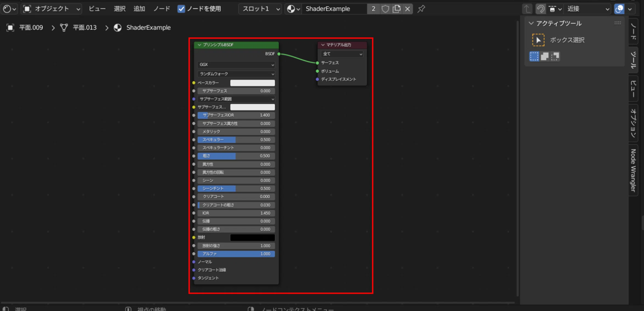This screenshot has width=644, height=311.
Task: Click the parent node tree arrow icon
Action: (x=527, y=9)
